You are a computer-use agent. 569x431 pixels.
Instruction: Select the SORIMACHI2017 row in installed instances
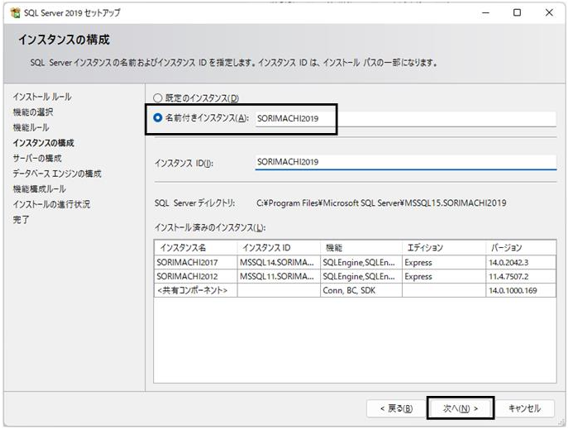355,262
